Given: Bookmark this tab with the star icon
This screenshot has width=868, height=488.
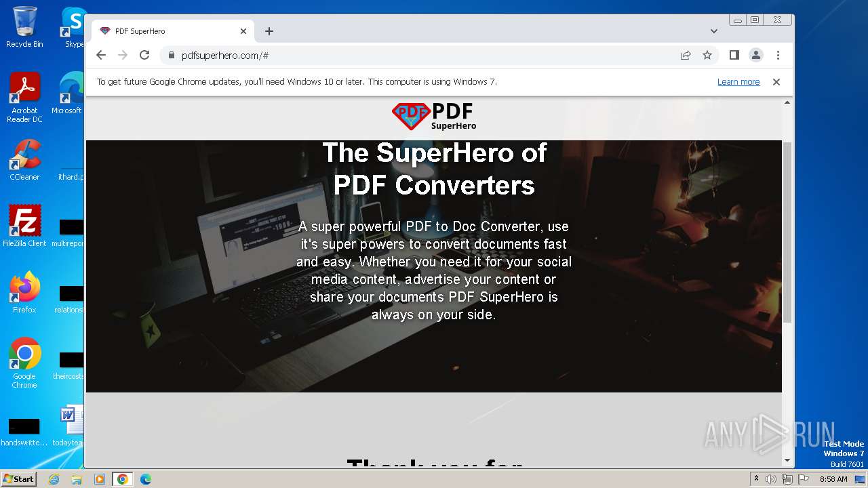Looking at the screenshot, I should (707, 56).
